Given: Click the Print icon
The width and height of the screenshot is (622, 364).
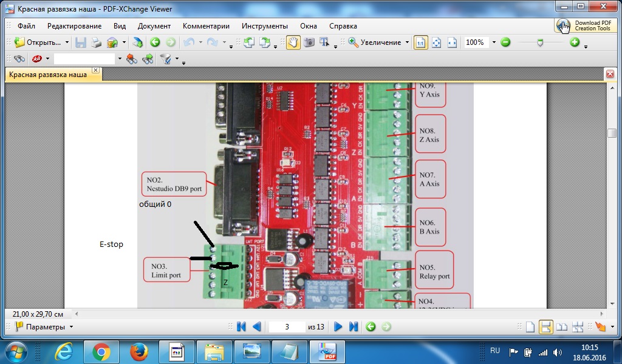Looking at the screenshot, I should [96, 42].
